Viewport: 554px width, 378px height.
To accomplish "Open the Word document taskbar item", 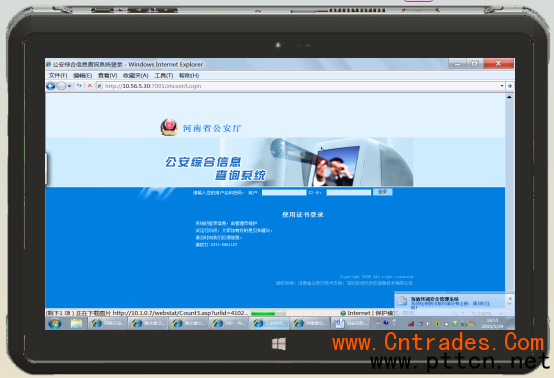I will coord(350,323).
